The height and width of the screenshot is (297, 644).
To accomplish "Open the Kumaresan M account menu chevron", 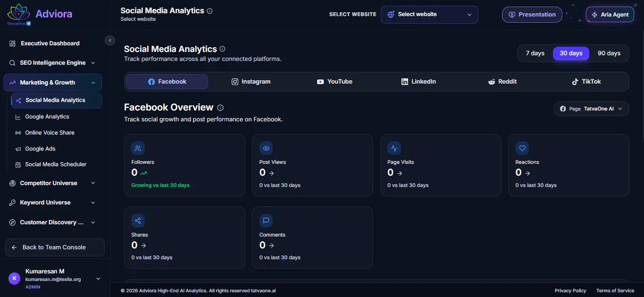I will [98, 279].
